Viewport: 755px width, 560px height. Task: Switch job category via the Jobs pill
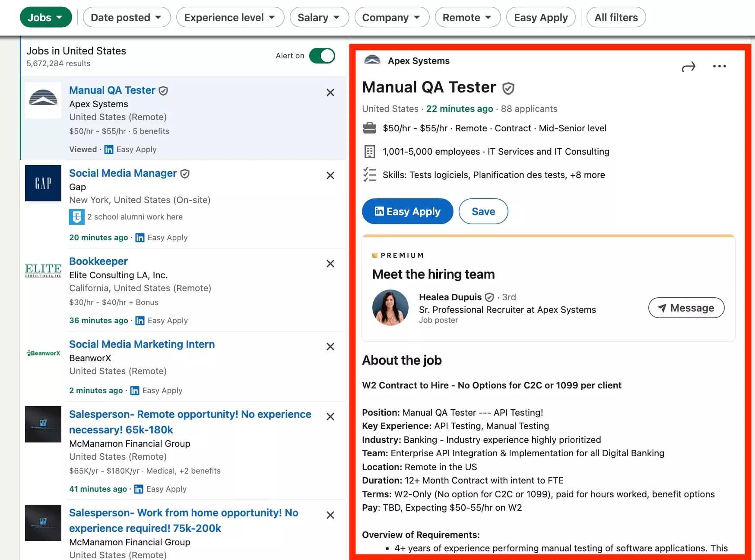click(45, 17)
